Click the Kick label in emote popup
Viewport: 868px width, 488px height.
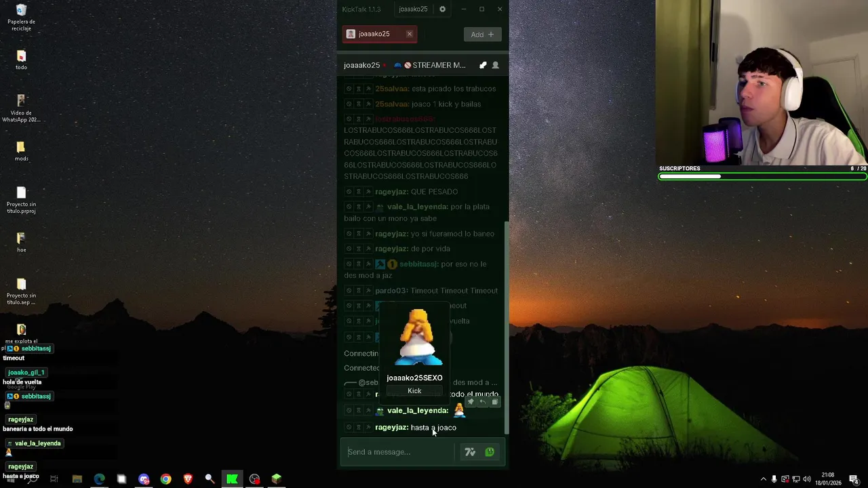414,391
